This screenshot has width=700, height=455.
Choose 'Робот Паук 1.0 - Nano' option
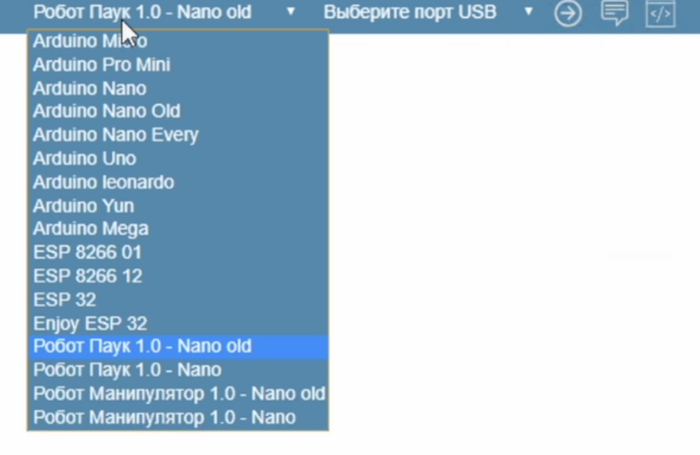tap(127, 370)
